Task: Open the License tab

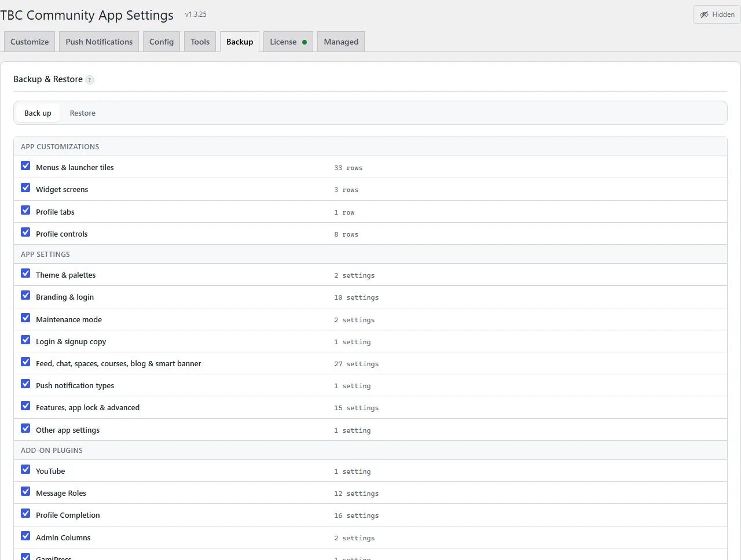Action: point(288,42)
